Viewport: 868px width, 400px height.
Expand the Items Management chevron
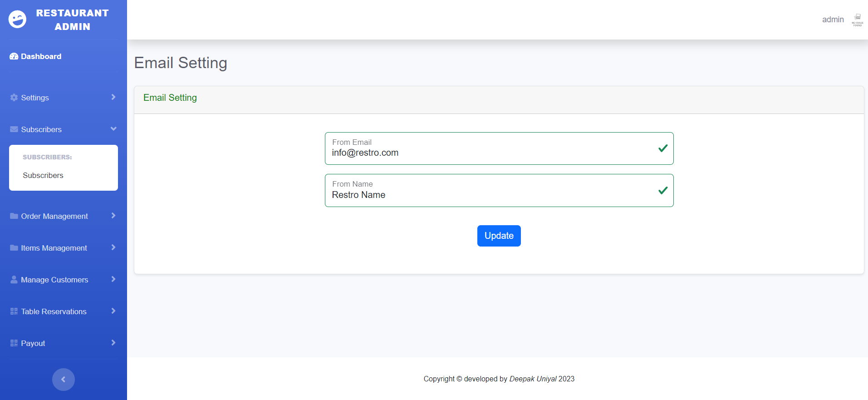point(113,247)
